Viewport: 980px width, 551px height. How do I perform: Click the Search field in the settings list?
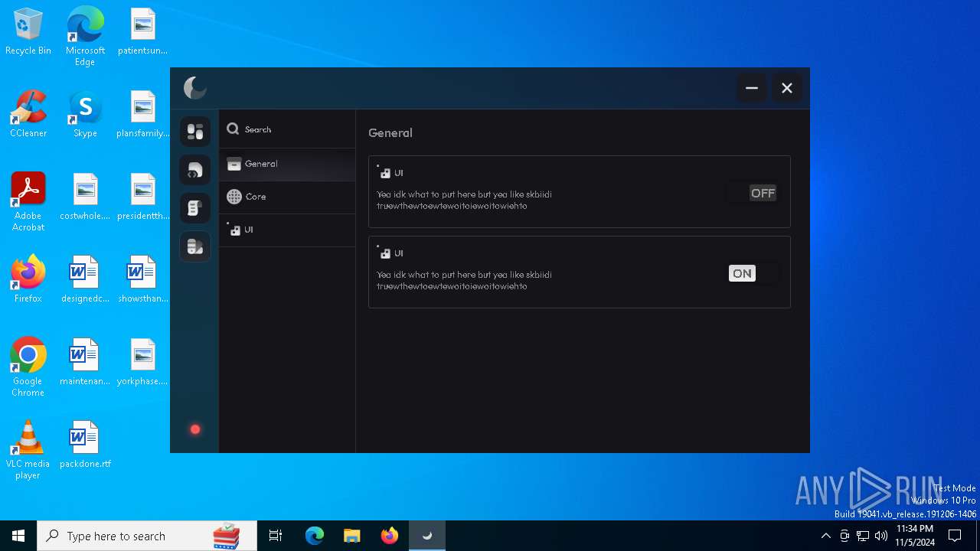287,129
